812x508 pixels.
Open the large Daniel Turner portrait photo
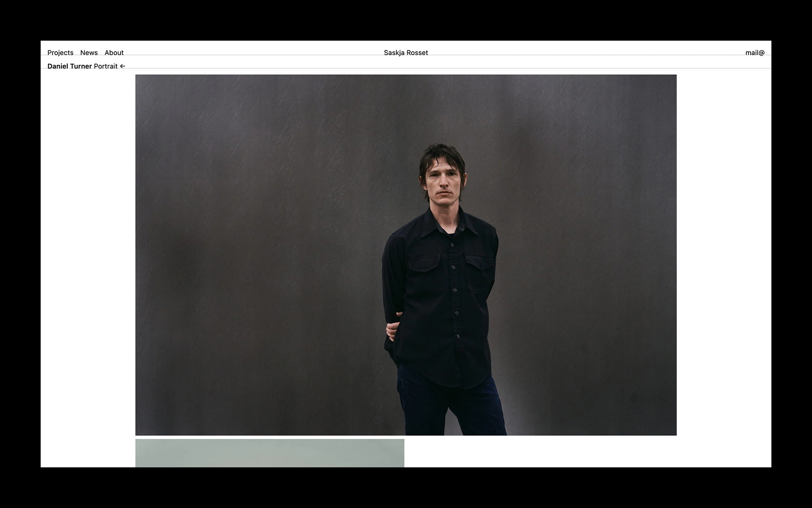[x=406, y=255]
